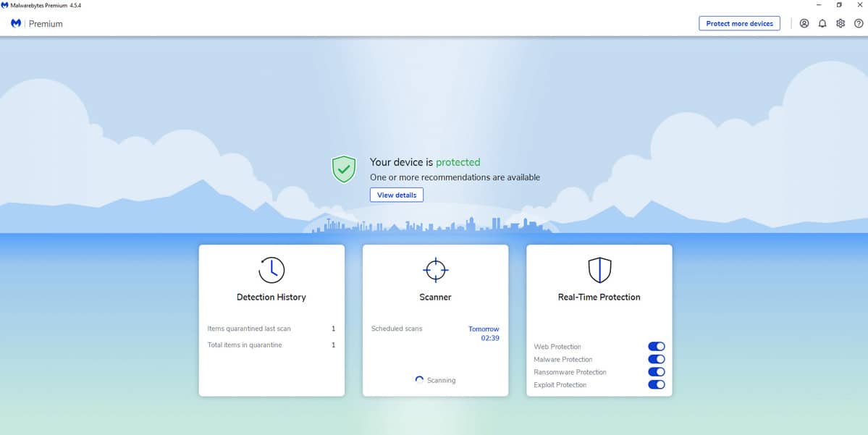Click the scanning spinner icon
Viewport: 868px width, 435px height.
[x=420, y=380]
